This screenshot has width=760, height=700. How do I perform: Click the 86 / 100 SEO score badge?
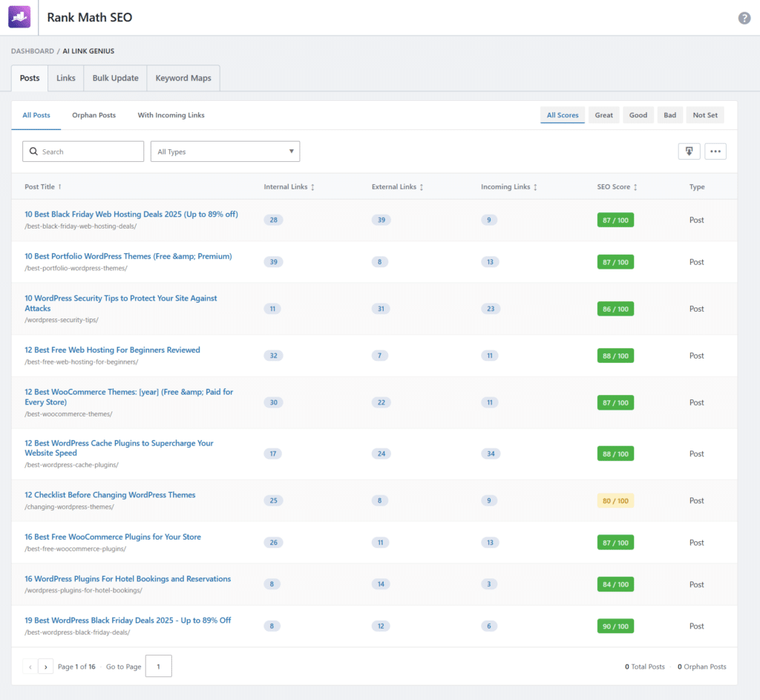615,309
